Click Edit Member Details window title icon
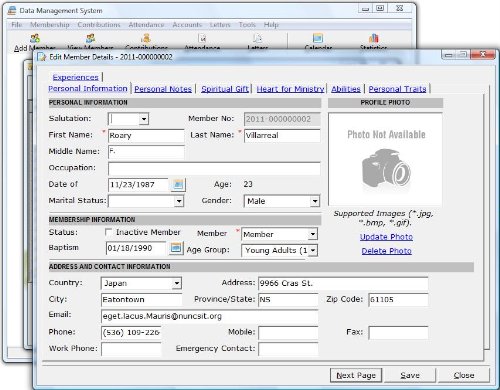 42,57
